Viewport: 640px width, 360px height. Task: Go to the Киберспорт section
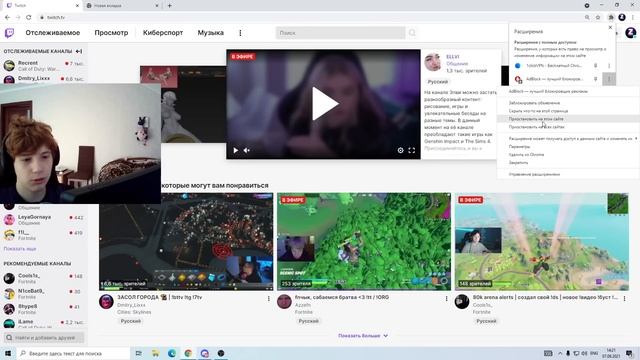[163, 33]
